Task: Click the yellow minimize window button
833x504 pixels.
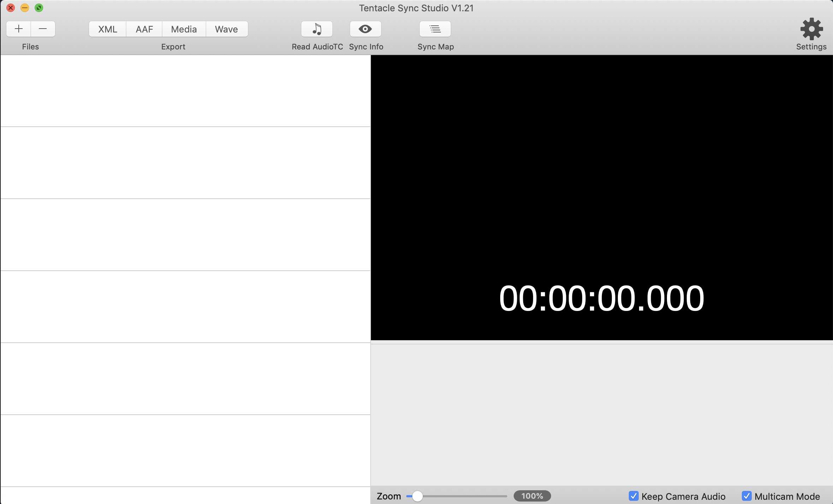Action: 25,8
